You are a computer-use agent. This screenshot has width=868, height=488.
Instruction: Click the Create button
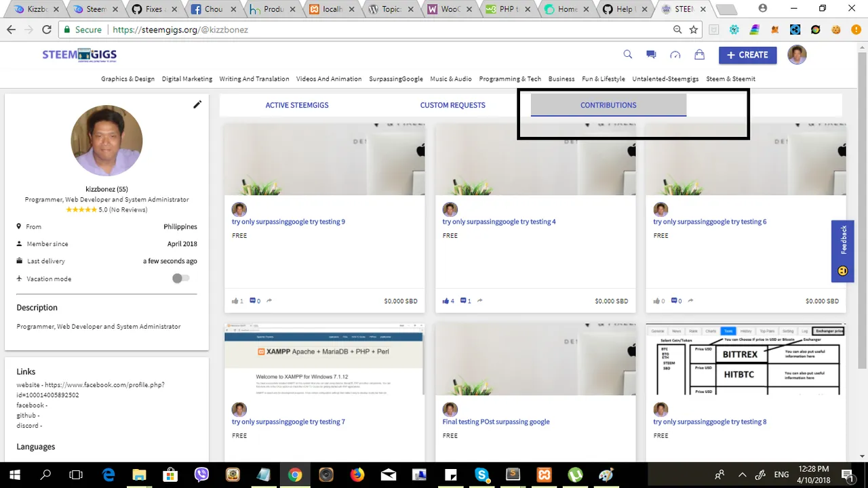point(747,55)
